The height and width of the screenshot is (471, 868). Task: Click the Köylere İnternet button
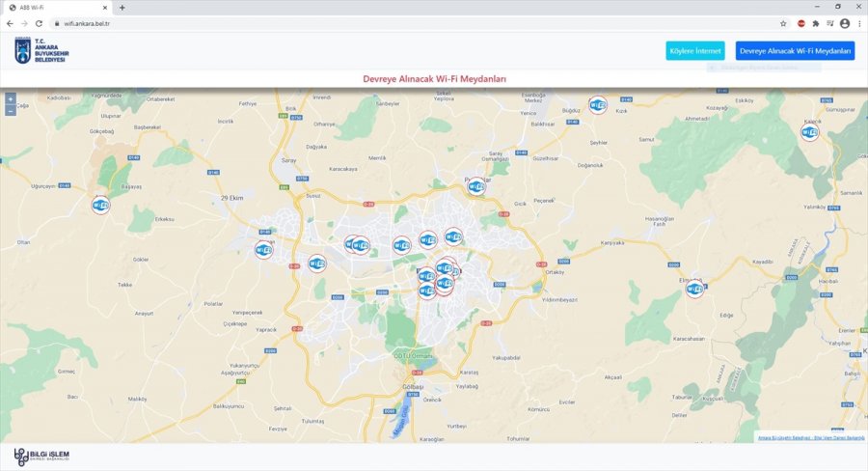pyautogui.click(x=695, y=50)
